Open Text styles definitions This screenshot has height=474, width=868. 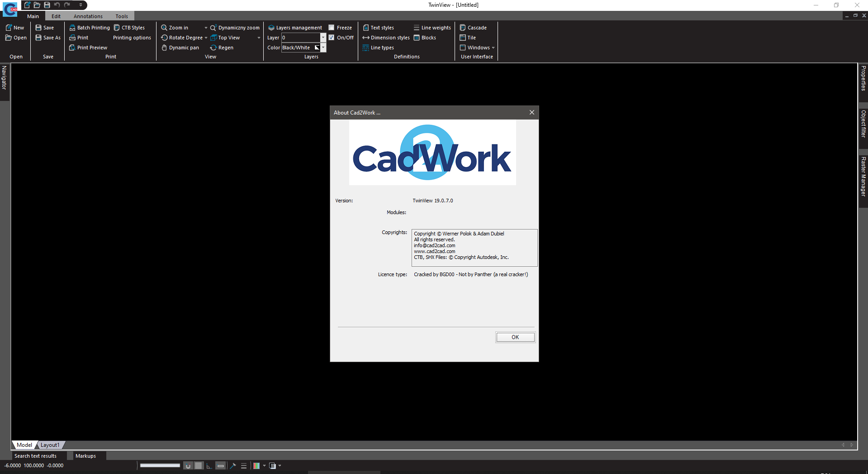(378, 28)
